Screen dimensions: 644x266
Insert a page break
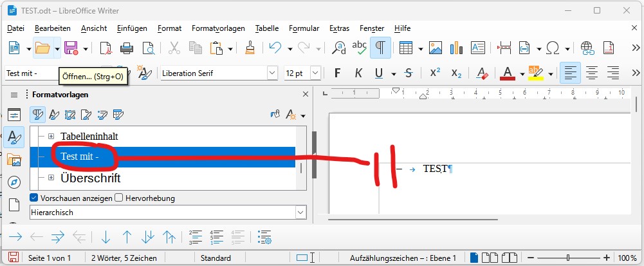(504, 48)
